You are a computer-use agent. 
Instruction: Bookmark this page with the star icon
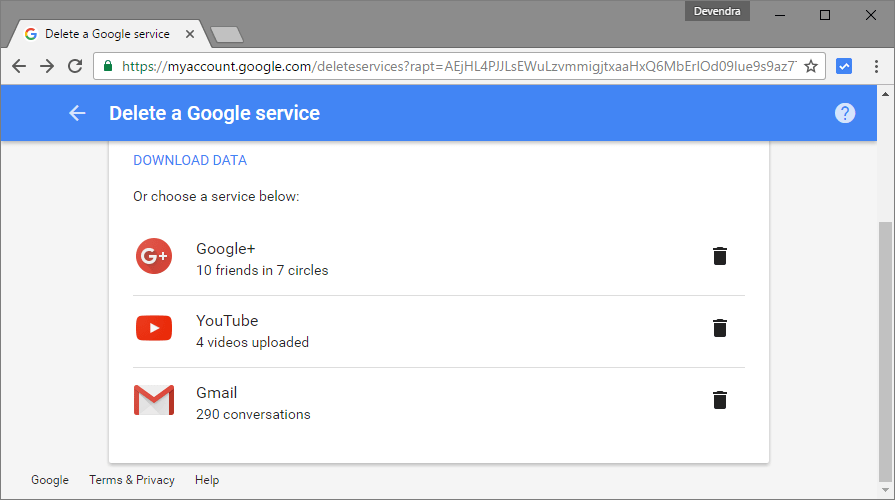click(811, 67)
